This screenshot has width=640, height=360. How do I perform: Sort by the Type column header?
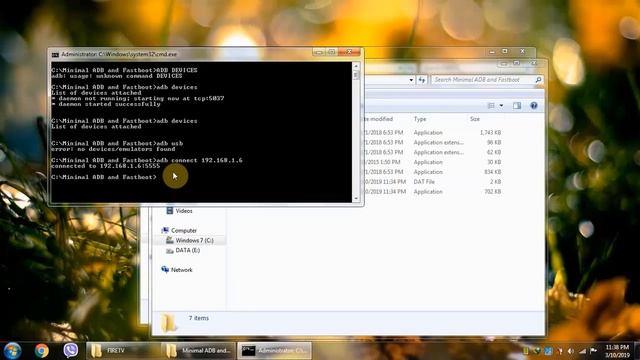click(420, 119)
